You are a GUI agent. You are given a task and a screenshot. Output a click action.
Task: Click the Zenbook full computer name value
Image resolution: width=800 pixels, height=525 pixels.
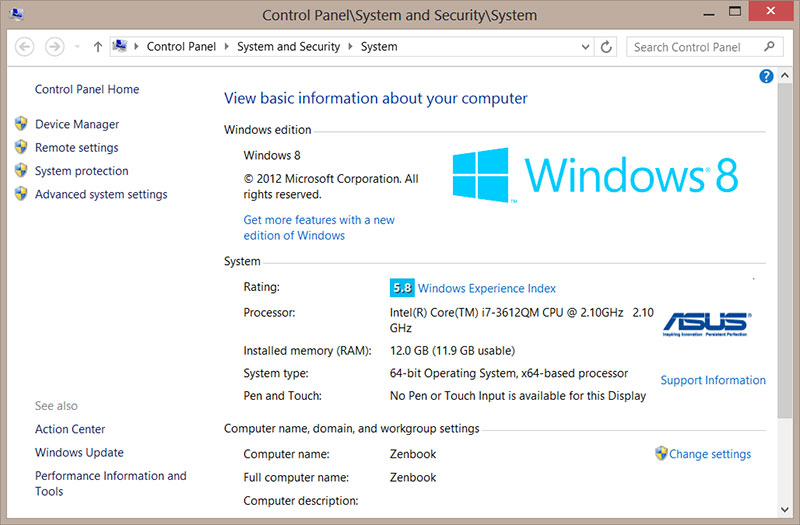coord(413,478)
